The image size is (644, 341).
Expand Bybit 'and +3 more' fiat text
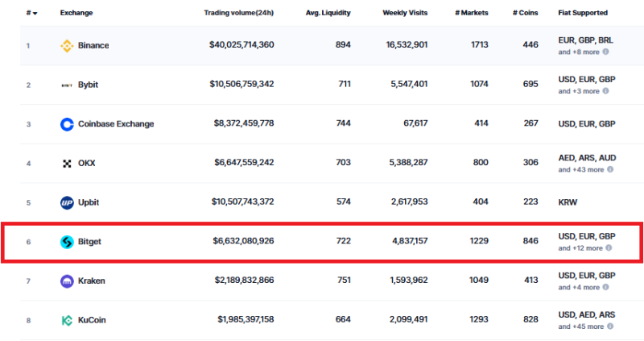(x=579, y=91)
